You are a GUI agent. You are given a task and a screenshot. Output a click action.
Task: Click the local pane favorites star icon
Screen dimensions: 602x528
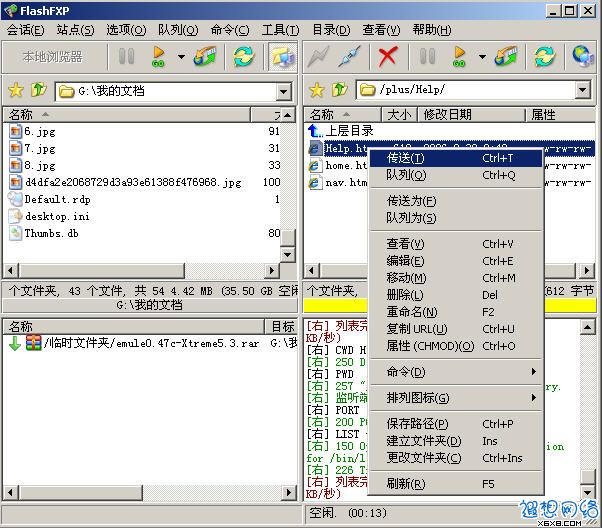pos(16,90)
